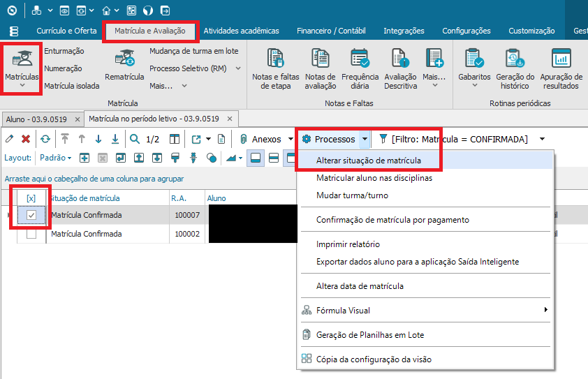
Task: Click the Enturmação button
Action: pos(64,51)
